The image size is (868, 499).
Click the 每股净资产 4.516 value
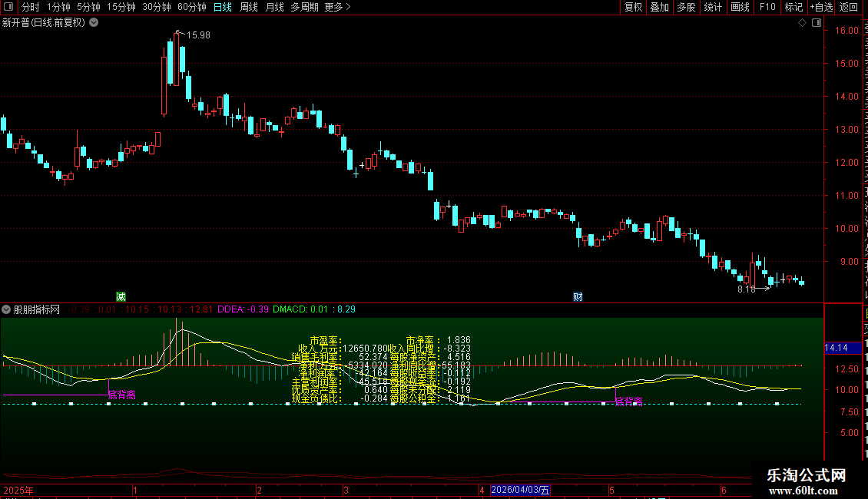(459, 358)
